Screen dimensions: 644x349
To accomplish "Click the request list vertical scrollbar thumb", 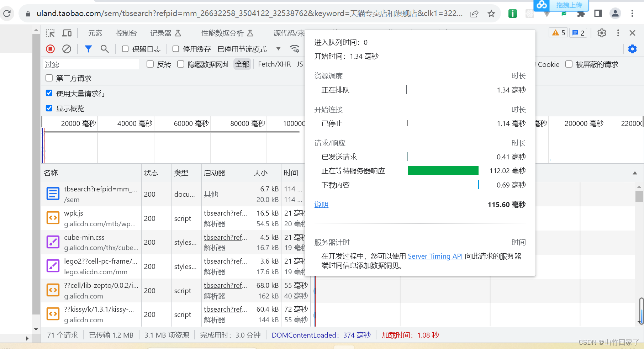I will 639,196.
